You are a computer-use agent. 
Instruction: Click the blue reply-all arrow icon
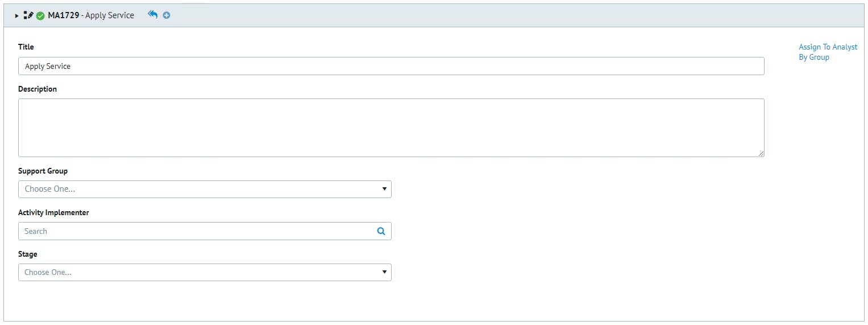(x=152, y=15)
